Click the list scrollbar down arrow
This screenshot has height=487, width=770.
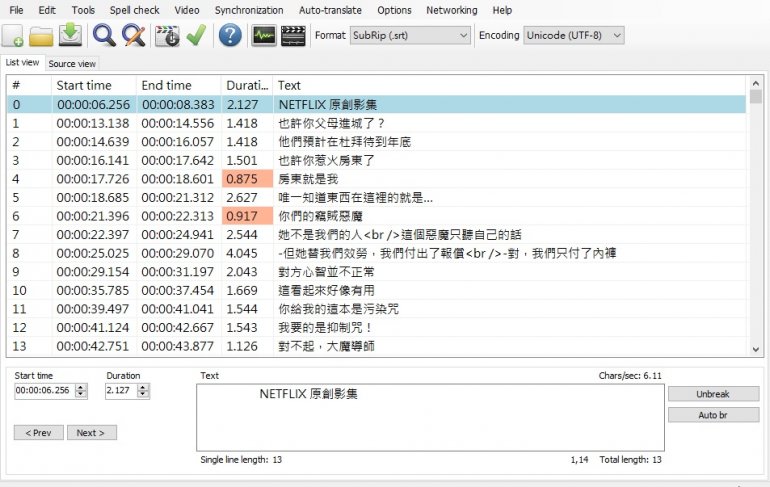[x=756, y=350]
